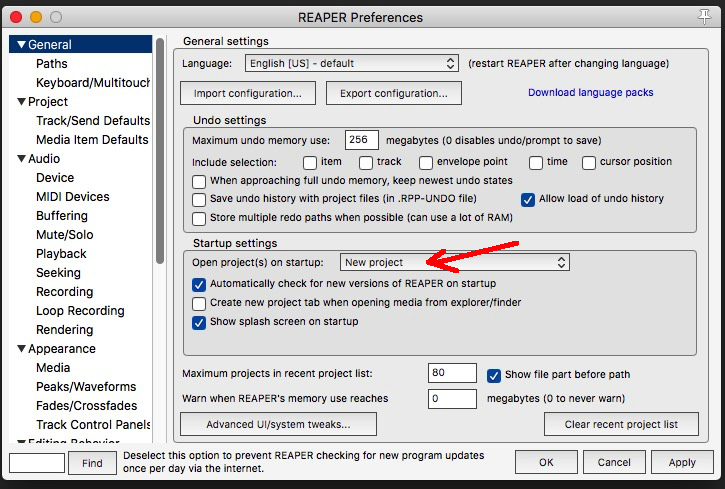Select Mute/Solo preferences page
This screenshot has height=489, width=725.
click(x=65, y=235)
